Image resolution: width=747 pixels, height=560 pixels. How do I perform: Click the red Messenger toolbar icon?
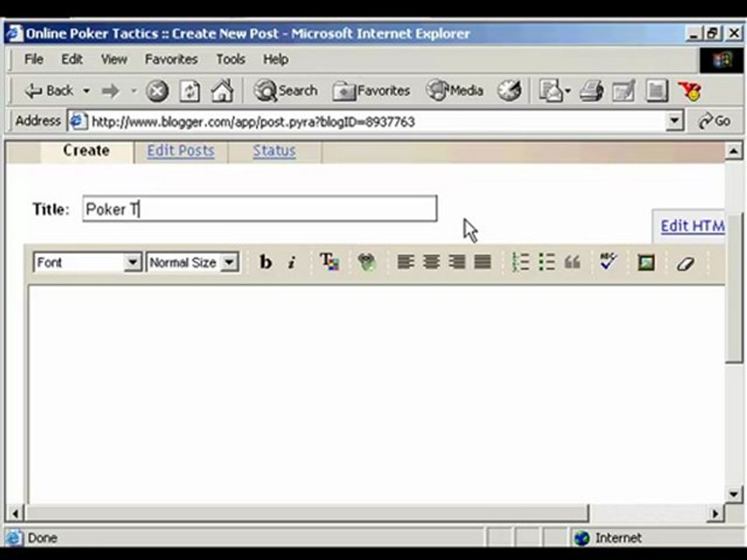click(689, 90)
